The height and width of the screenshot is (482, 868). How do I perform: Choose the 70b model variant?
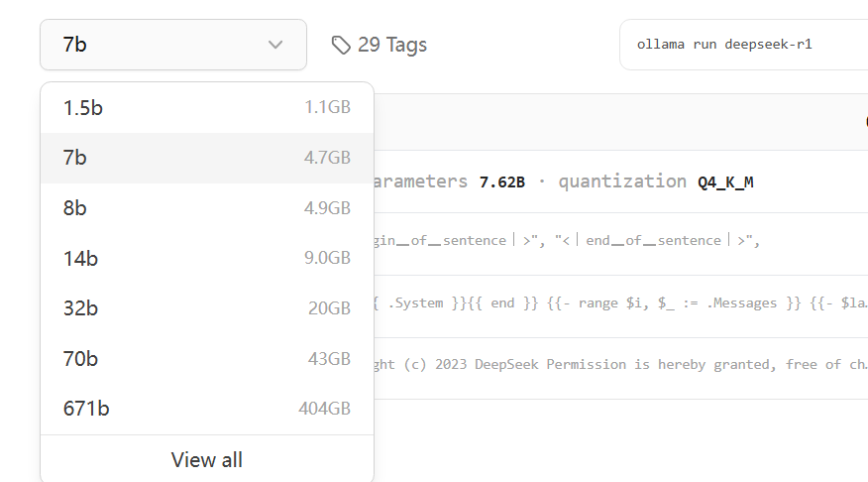pos(206,358)
